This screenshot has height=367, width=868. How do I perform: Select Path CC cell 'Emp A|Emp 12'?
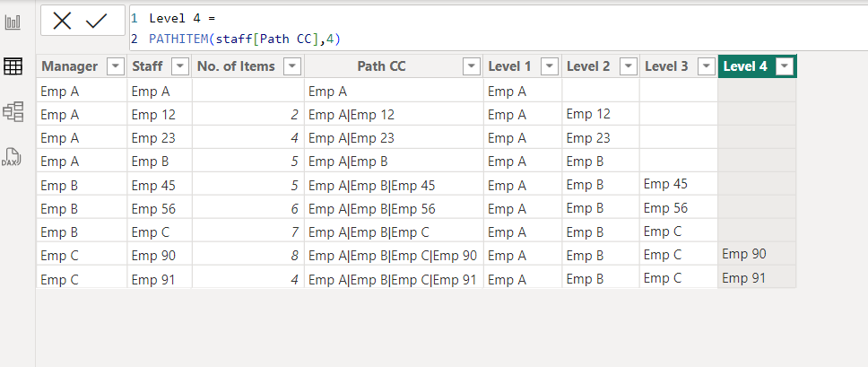pyautogui.click(x=394, y=115)
